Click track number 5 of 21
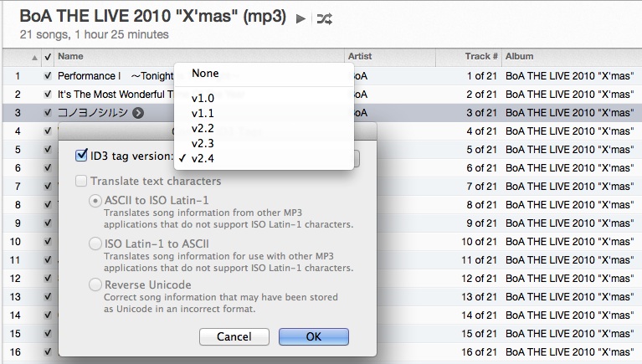This screenshot has height=364, width=642. (x=481, y=150)
